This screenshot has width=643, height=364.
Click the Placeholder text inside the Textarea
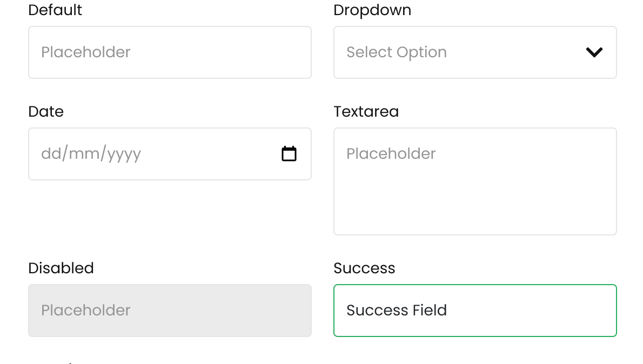click(391, 154)
